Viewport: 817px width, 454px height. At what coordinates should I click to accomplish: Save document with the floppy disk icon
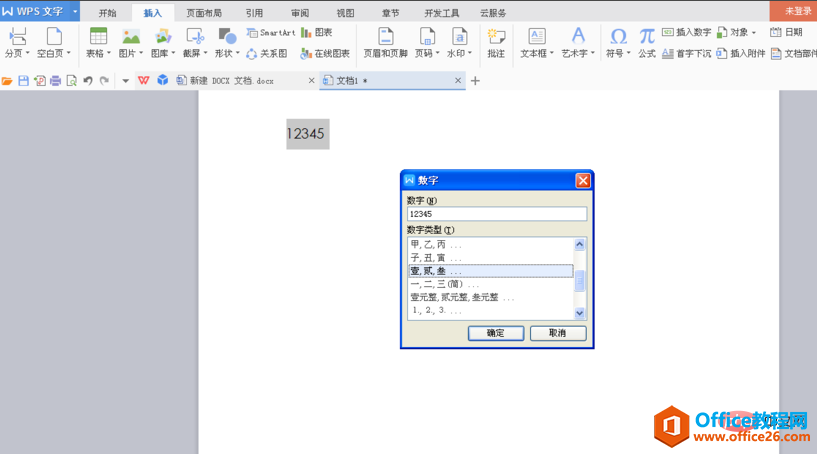pos(23,81)
